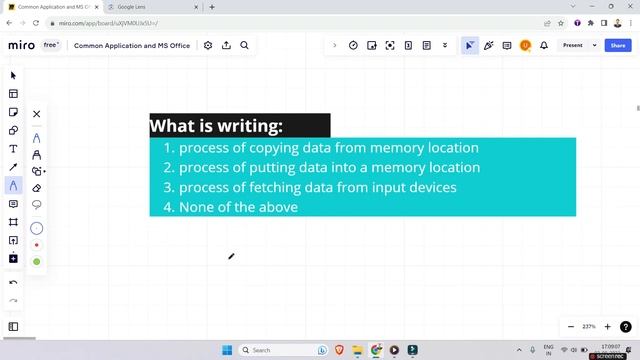Screen dimensions: 640x360
Task: Search the board with the magnifier icon
Action: pyautogui.click(x=244, y=45)
